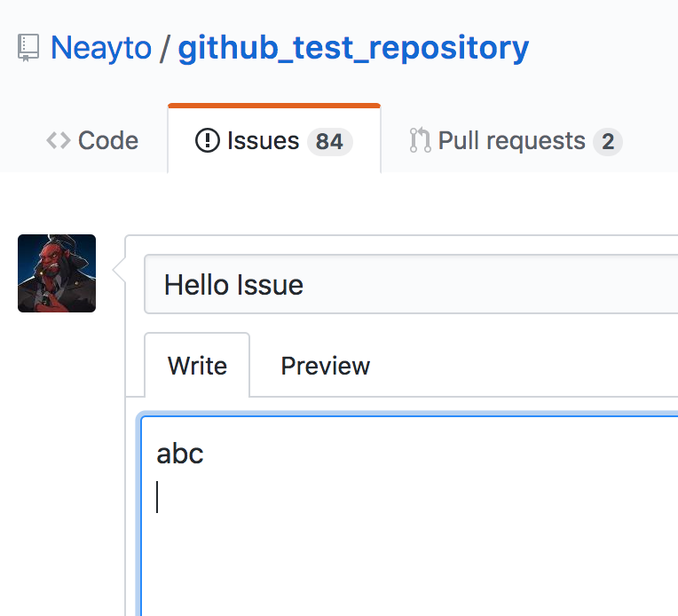The height and width of the screenshot is (616, 678).
Task: Click the Pull requests git icon
Action: click(x=420, y=140)
